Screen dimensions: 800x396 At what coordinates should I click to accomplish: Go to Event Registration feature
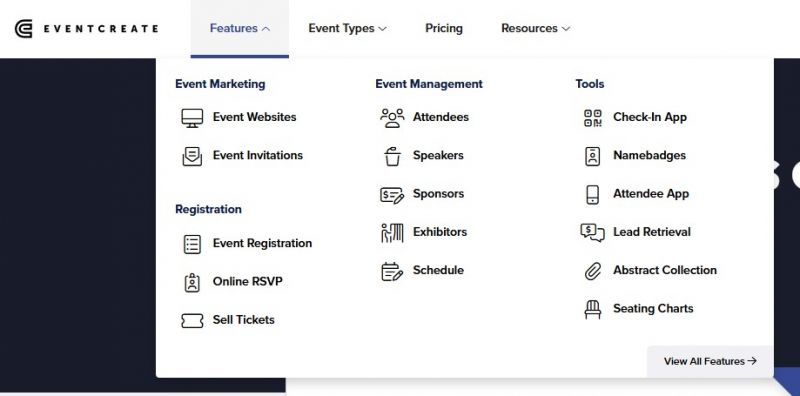pyautogui.click(x=262, y=243)
